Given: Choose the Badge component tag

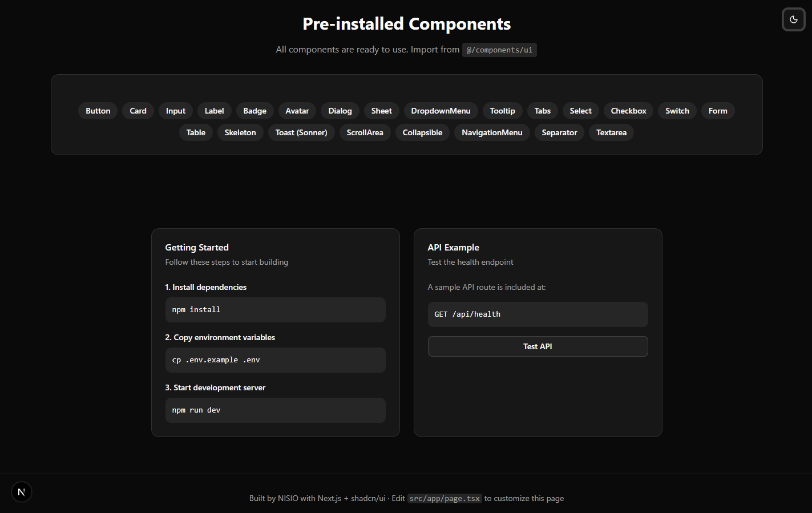Looking at the screenshot, I should (255, 111).
